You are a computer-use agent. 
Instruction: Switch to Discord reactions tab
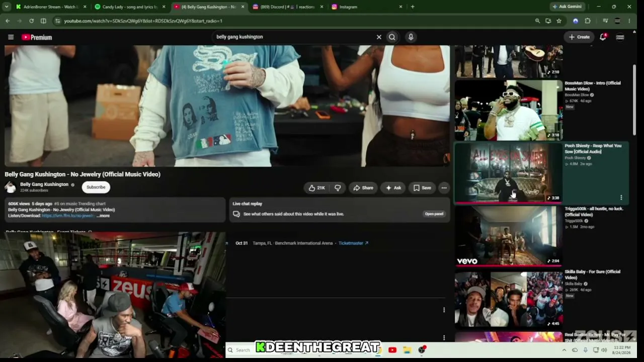[x=288, y=7]
